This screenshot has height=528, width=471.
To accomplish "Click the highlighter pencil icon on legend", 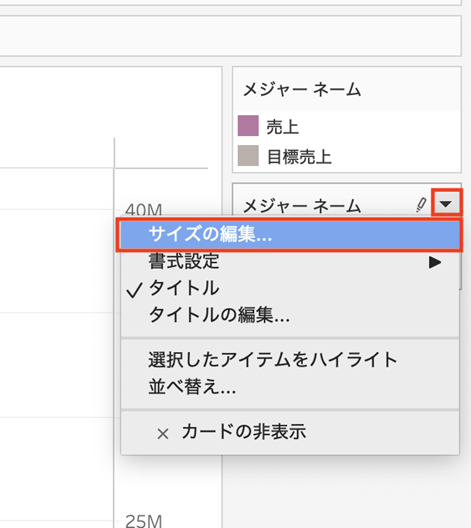I will click(x=421, y=205).
